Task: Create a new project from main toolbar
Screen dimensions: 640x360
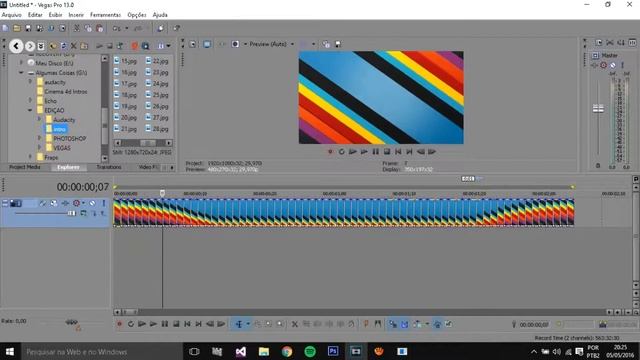Action: pyautogui.click(x=5, y=28)
